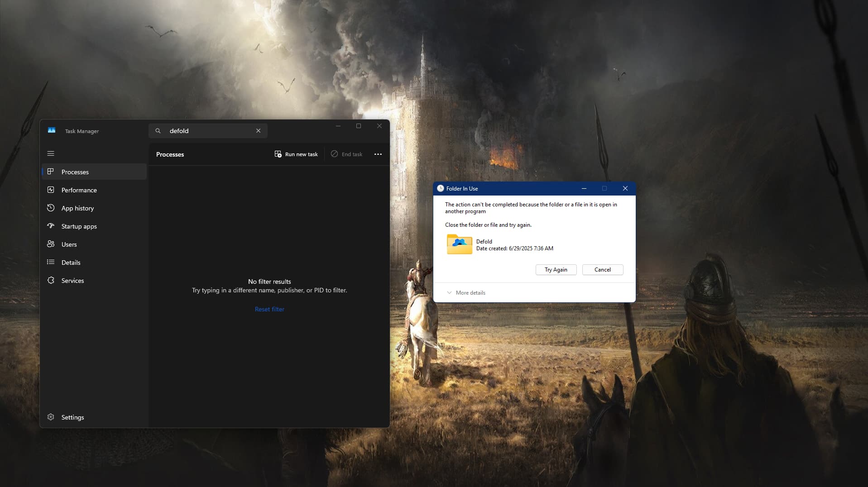
Task: Expand More details in Folder In Use dialog
Action: [x=466, y=293]
